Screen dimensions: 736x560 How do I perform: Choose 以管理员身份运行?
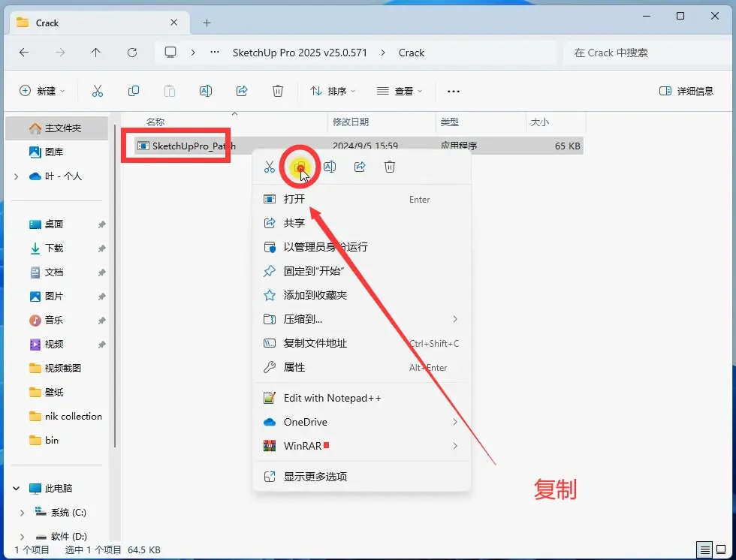click(361, 247)
